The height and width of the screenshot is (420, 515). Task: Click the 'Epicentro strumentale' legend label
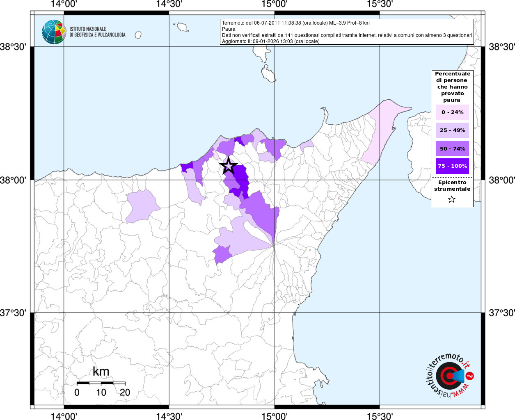pos(452,185)
